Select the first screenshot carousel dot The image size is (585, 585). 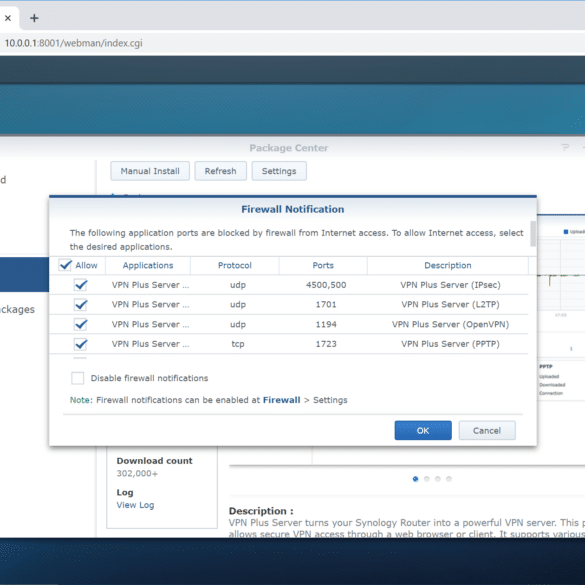click(x=416, y=479)
